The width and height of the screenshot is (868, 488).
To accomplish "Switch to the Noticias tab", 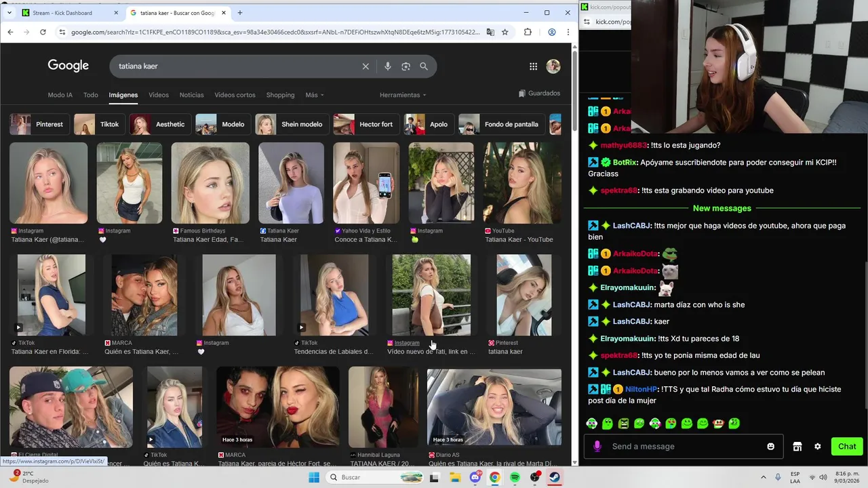I will pos(191,95).
